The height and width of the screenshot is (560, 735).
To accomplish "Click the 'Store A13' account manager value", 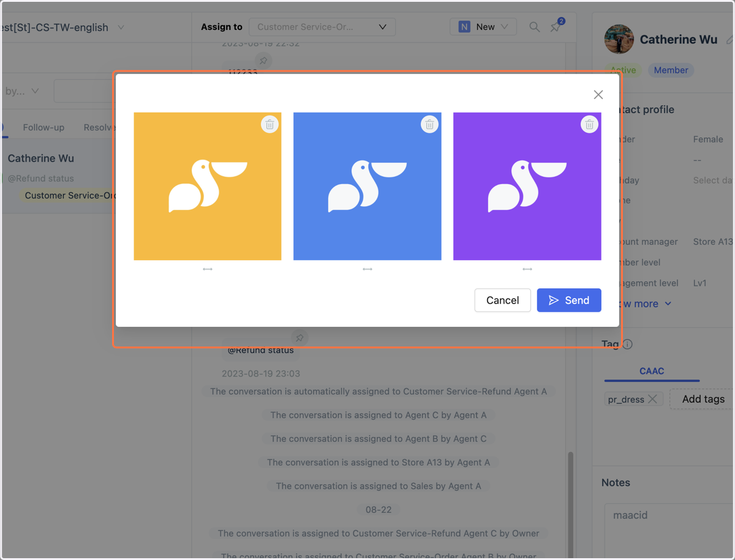I will tap(713, 242).
